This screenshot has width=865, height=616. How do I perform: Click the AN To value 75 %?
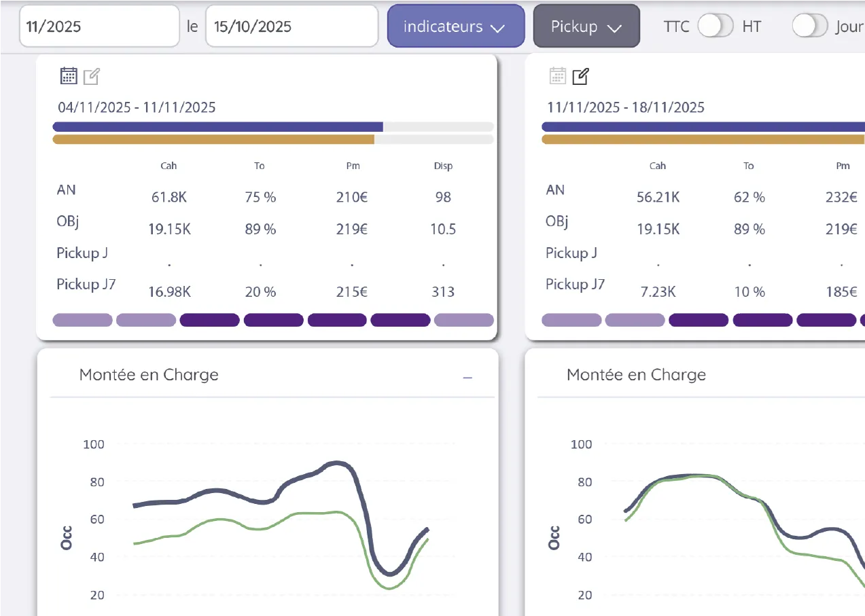pos(260,198)
